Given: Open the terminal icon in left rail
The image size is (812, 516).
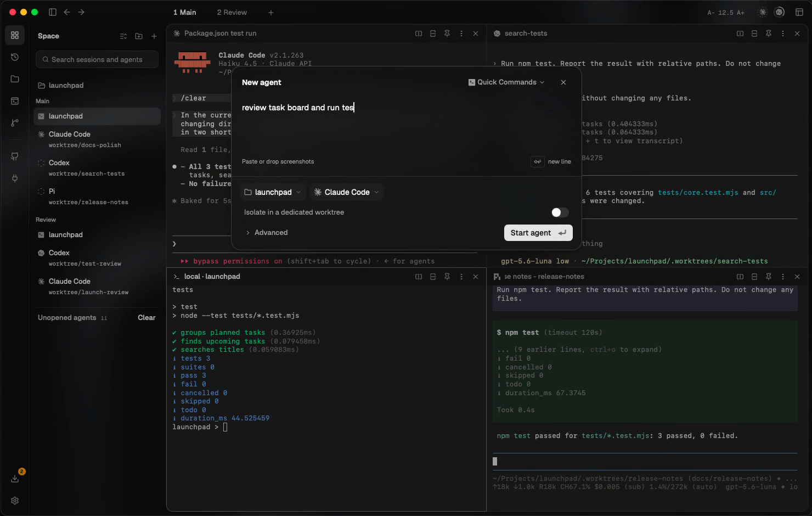Looking at the screenshot, I should click(x=15, y=101).
